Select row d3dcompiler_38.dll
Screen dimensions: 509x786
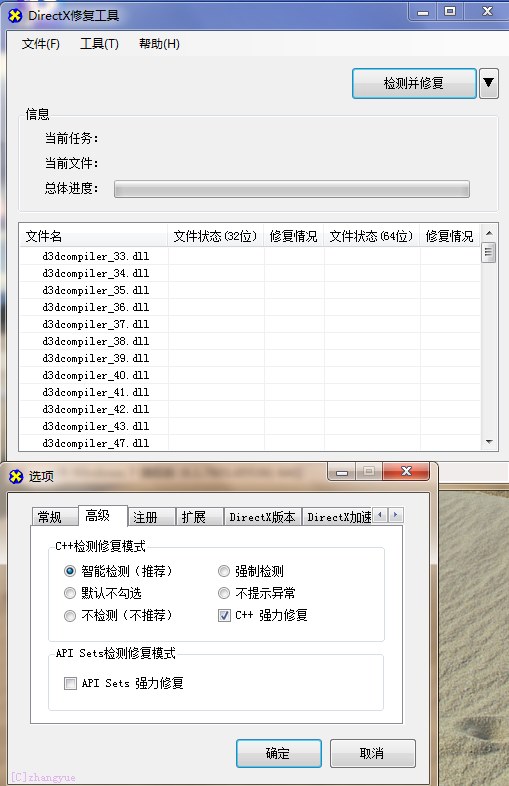(x=250, y=341)
